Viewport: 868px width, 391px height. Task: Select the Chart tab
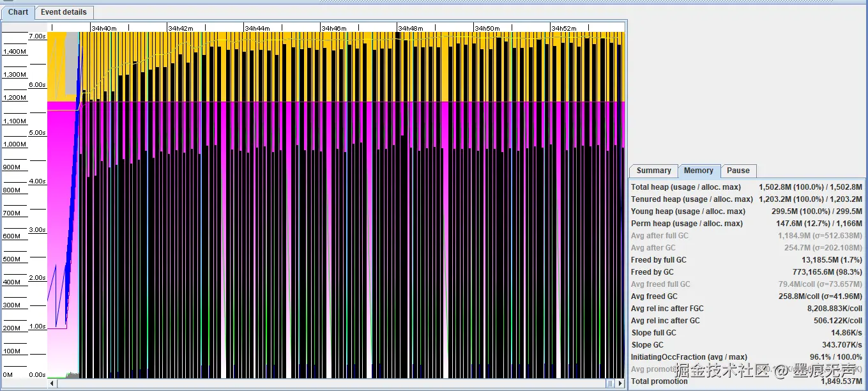click(18, 12)
